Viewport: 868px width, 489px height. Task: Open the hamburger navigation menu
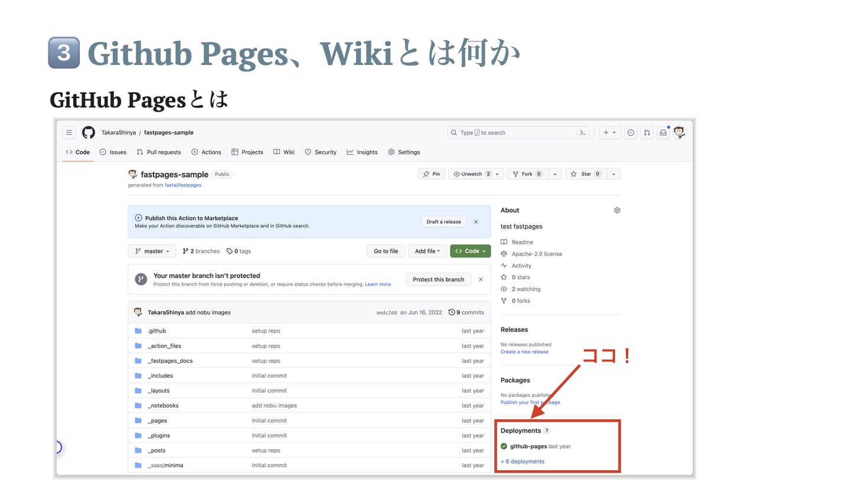pos(69,133)
